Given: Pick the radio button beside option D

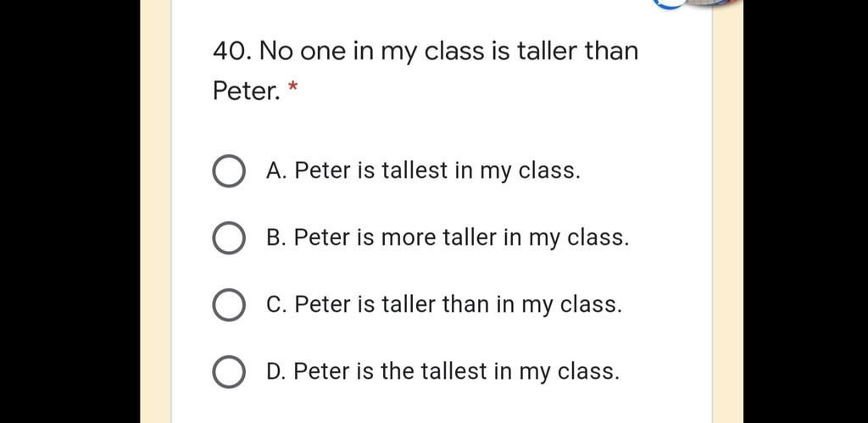Looking at the screenshot, I should pyautogui.click(x=229, y=371).
